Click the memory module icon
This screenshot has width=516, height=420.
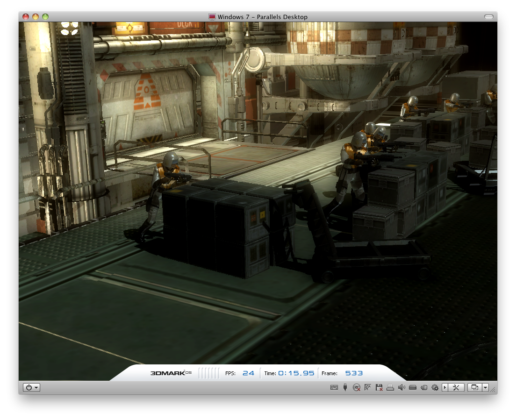[x=413, y=387]
